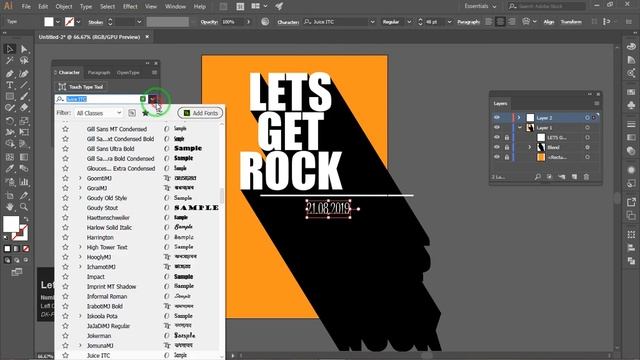Select the Rectangle tool
640x360 pixels.
(10, 96)
